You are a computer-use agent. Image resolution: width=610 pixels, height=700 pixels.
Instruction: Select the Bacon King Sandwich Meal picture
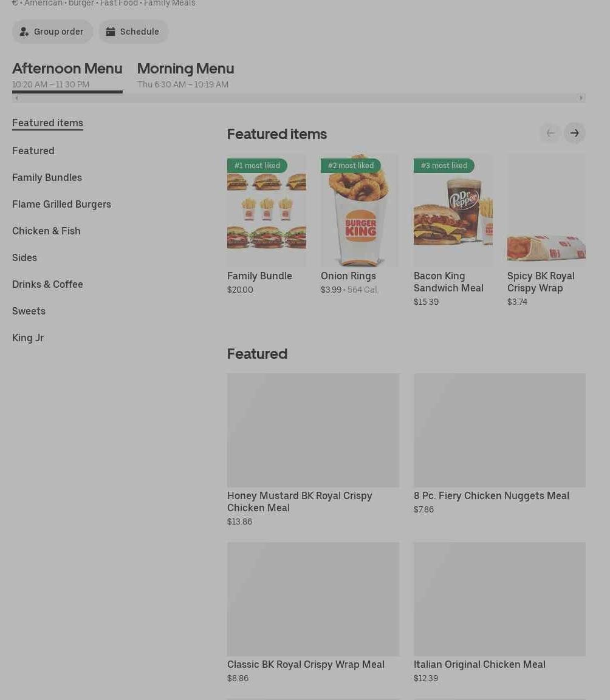click(453, 210)
